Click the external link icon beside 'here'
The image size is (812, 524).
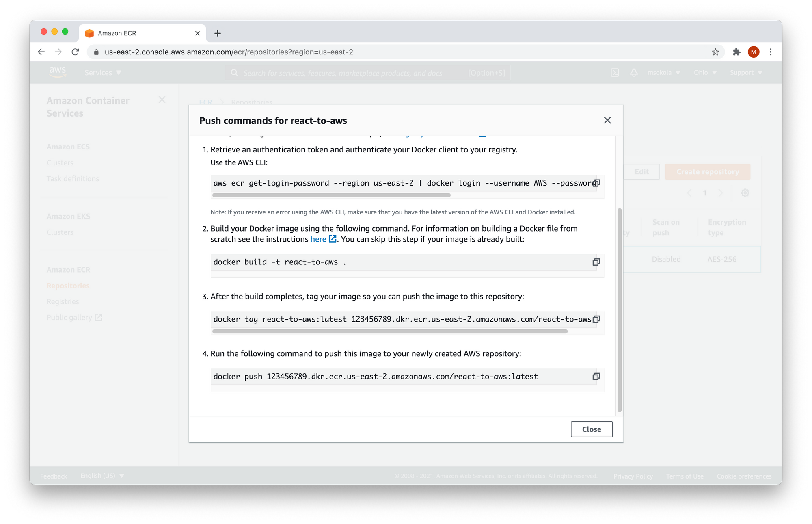[x=333, y=239]
